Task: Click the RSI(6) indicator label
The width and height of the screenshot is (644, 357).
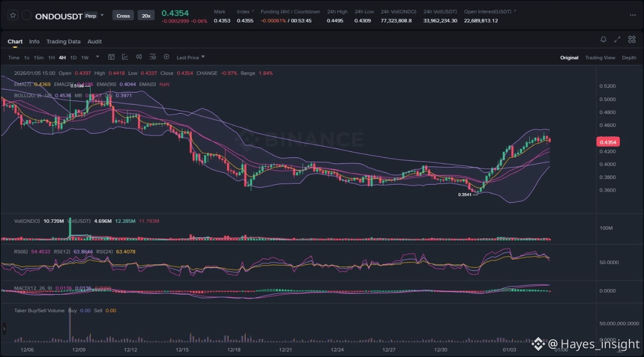Action: (21, 251)
